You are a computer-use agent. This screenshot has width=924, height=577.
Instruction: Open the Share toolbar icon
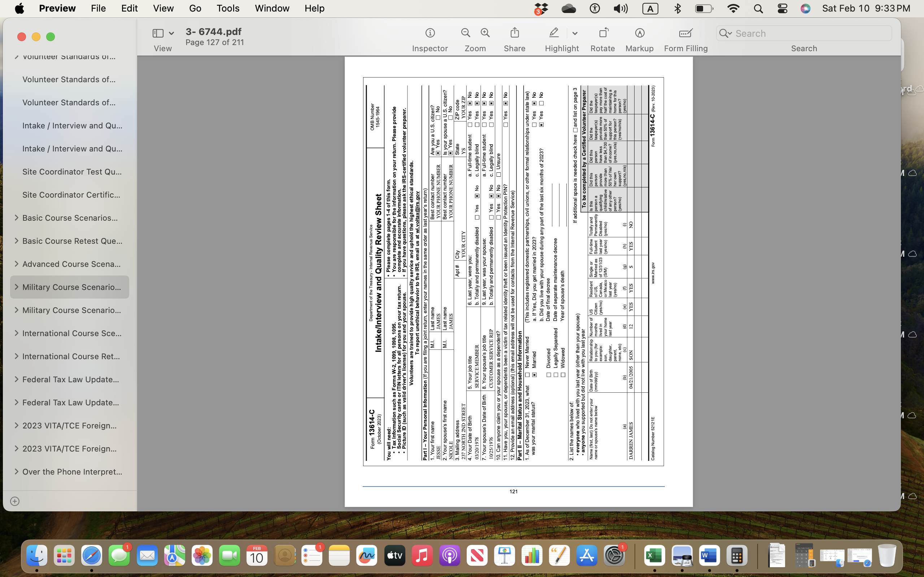514,33
